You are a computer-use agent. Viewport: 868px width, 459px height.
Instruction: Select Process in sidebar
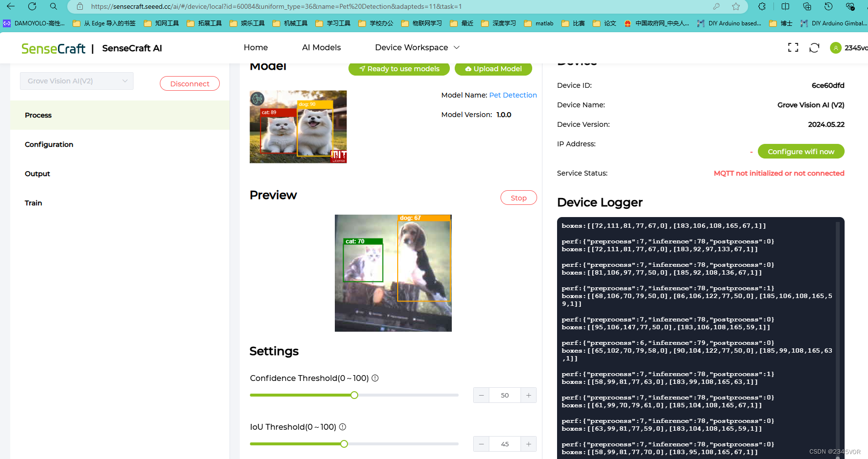pyautogui.click(x=120, y=115)
